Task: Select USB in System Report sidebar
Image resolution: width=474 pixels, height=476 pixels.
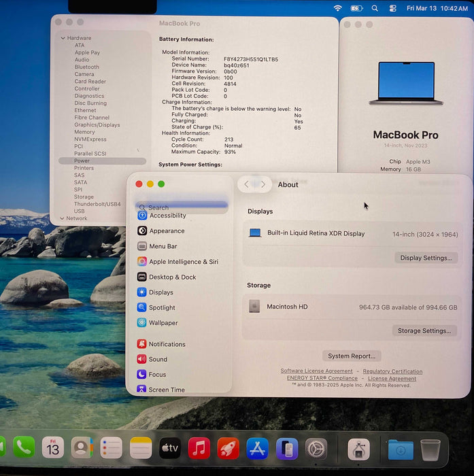Action: [79, 211]
